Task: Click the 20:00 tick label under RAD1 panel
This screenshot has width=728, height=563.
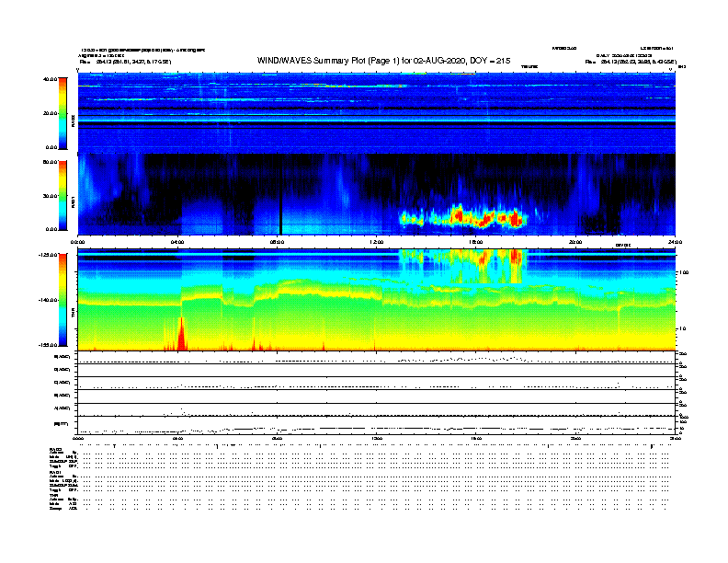Action: [x=575, y=242]
